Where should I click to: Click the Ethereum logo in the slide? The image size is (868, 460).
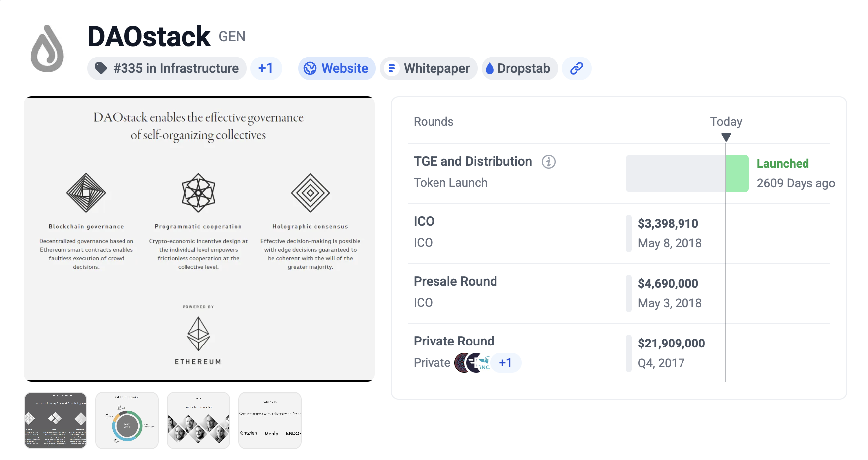[198, 334]
